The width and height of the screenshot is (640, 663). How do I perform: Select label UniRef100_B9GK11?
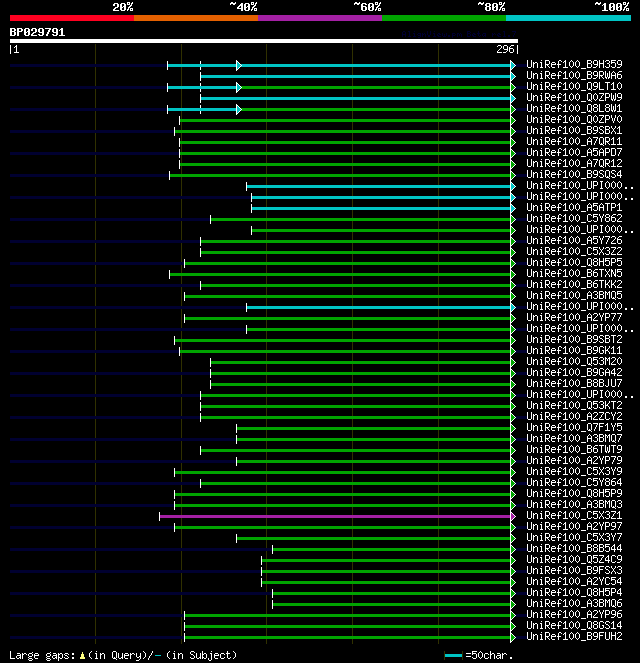pos(574,350)
